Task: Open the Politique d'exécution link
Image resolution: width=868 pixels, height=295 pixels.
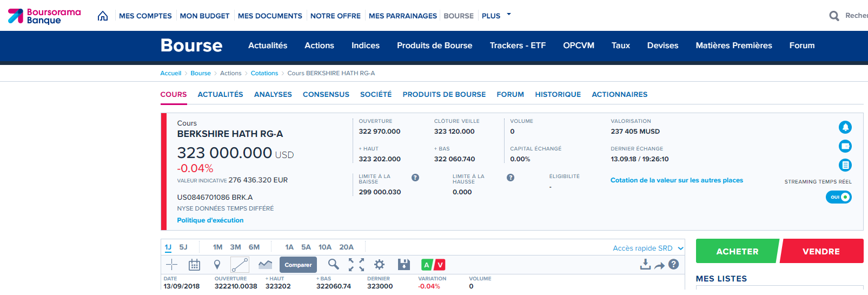Action: [x=210, y=220]
